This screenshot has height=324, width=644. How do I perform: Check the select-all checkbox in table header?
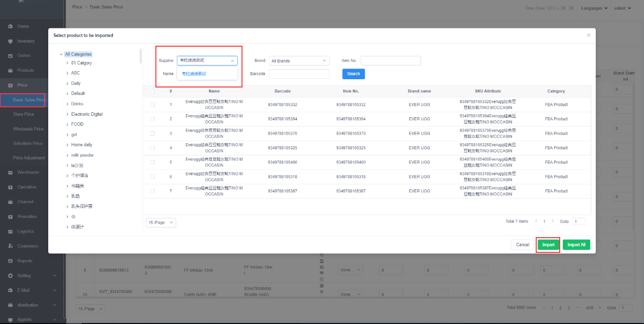(152, 91)
